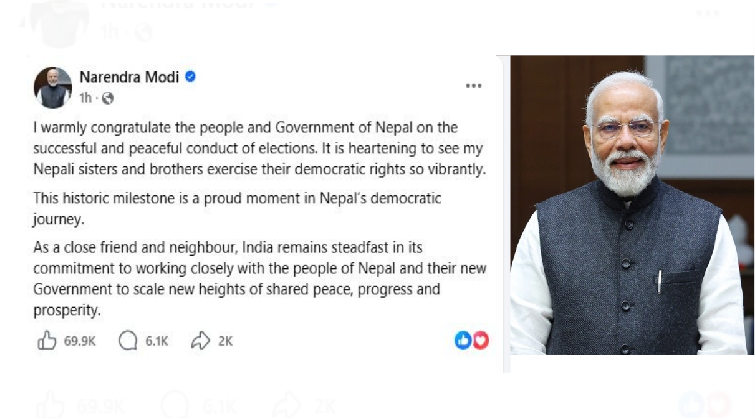Click the blue verified badge beside Narendra Modi

pos(190,77)
